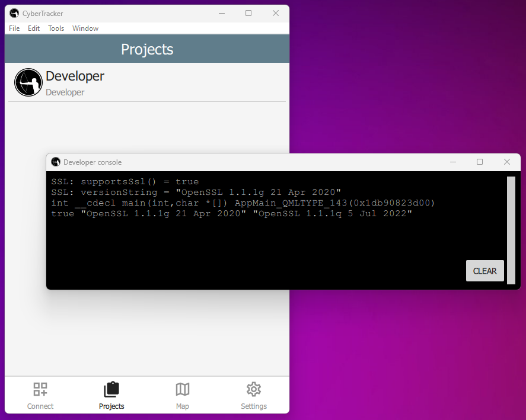Select the Projects clipboard icon
The image size is (526, 420).
tap(111, 389)
